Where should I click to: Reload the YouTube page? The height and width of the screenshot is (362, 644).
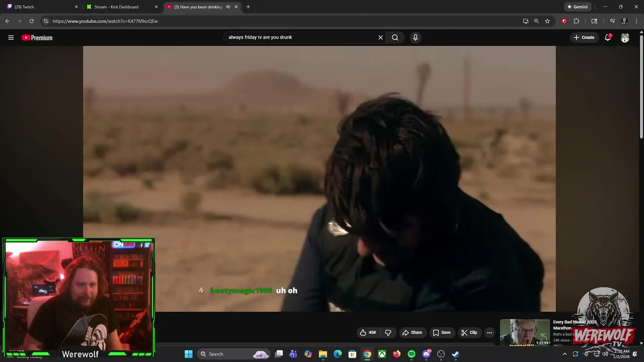tap(31, 21)
